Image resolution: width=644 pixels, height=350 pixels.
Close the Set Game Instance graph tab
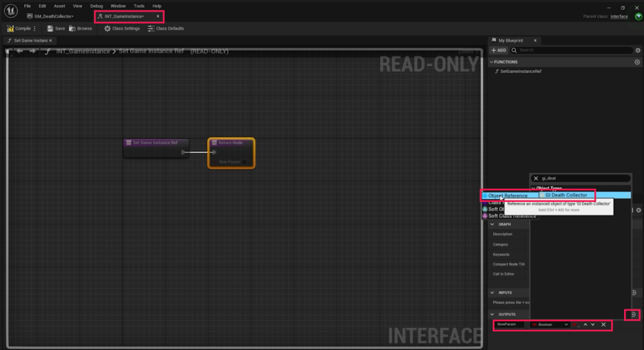50,41
